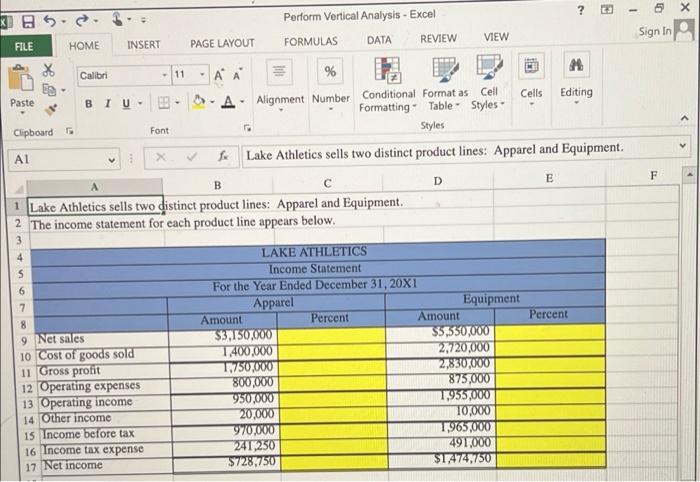Click the Undo arrow icon
The height and width of the screenshot is (482, 700).
(50, 21)
